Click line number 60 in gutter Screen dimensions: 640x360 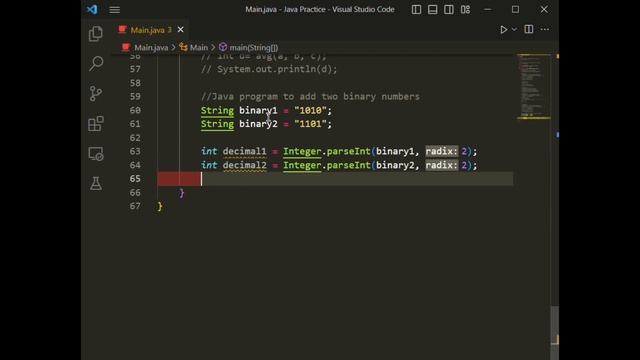tap(135, 110)
